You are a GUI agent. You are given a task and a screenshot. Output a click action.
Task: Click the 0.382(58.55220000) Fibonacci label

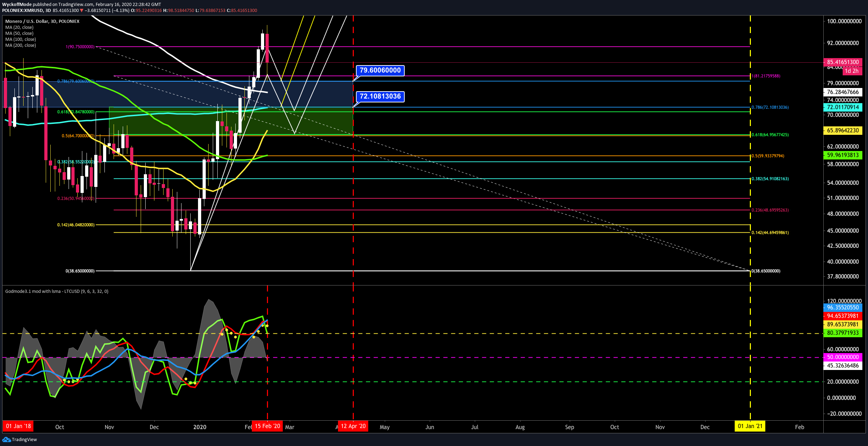click(x=76, y=162)
